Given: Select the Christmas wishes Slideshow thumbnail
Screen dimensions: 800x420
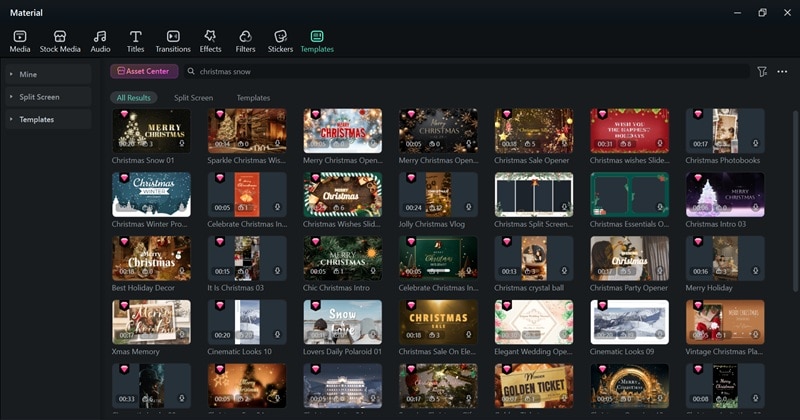Looking at the screenshot, I should (630, 131).
